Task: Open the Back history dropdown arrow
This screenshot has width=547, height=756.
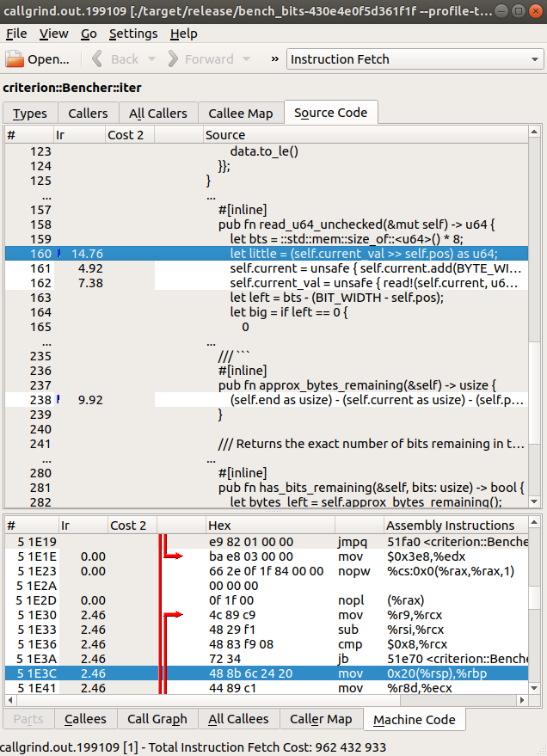Action: (x=151, y=59)
